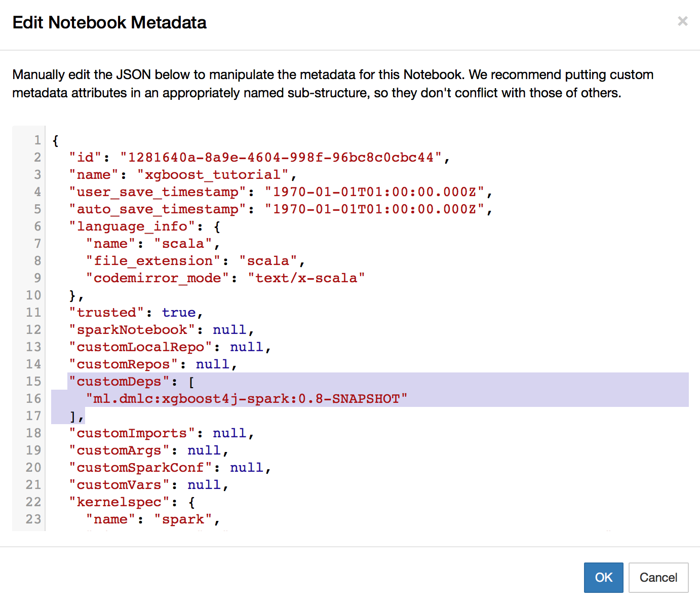The width and height of the screenshot is (700, 602).
Task: Click the xgboost4j-spark dependency string
Action: coord(247,399)
